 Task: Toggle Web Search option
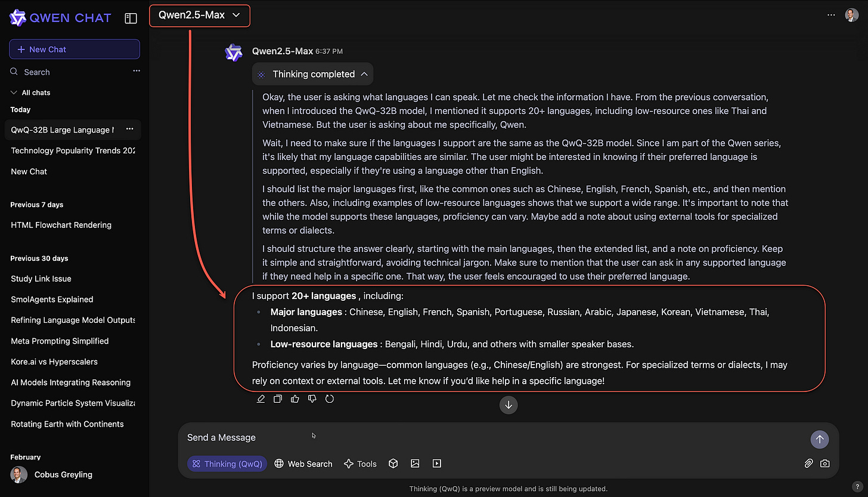click(303, 464)
